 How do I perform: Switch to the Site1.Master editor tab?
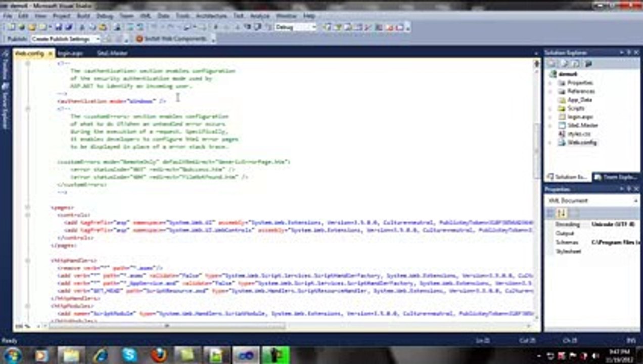[x=112, y=53]
